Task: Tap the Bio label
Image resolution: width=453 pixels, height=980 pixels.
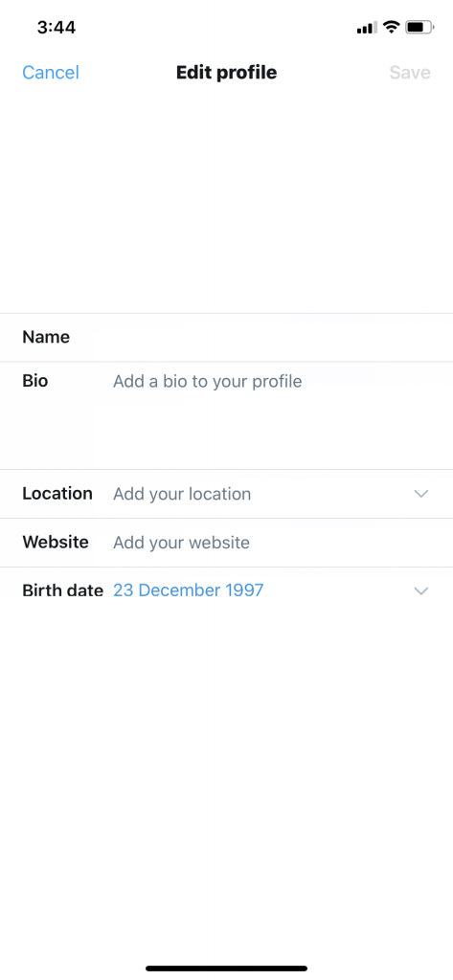Action: [x=35, y=381]
